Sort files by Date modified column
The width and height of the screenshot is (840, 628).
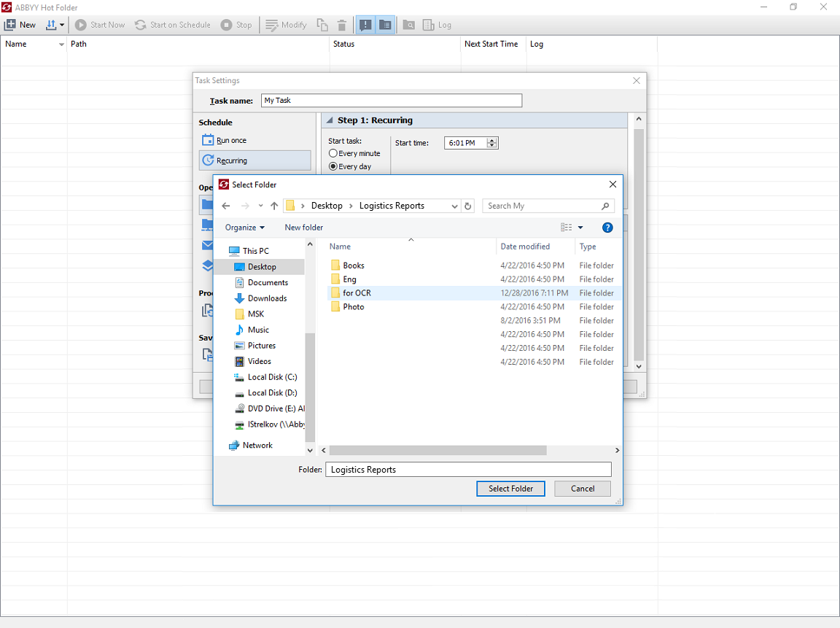[525, 247]
